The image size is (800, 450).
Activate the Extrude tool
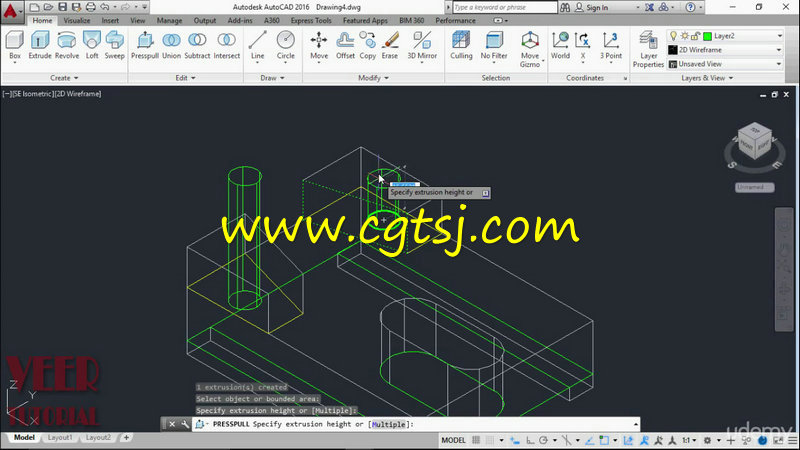tap(40, 45)
